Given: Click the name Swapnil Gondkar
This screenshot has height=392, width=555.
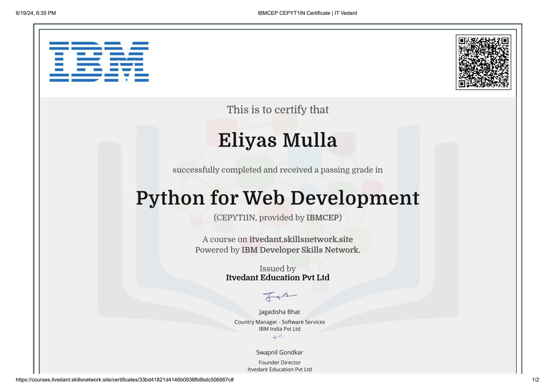Looking at the screenshot, I should tap(279, 352).
